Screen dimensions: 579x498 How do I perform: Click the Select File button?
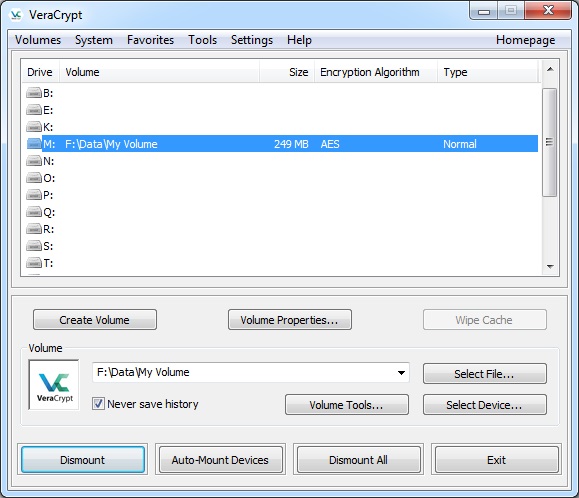[484, 374]
